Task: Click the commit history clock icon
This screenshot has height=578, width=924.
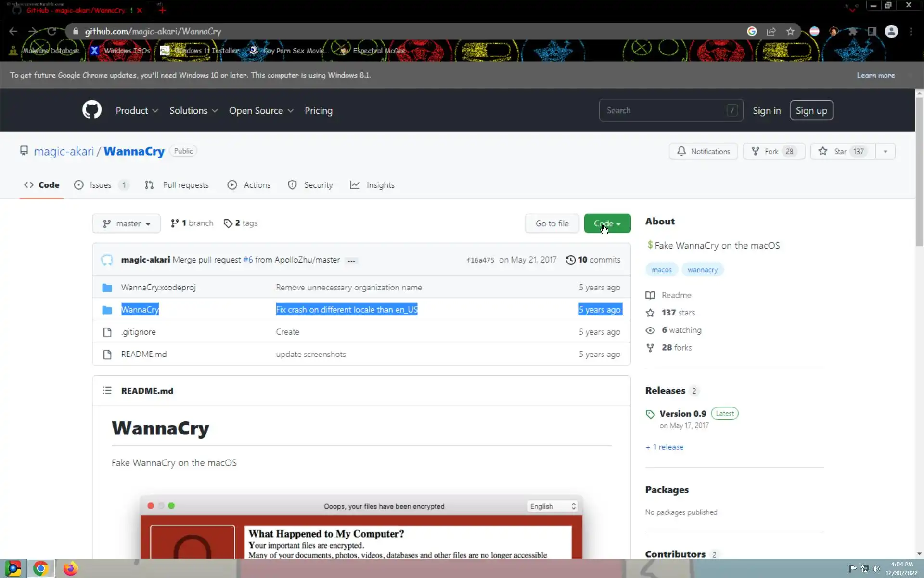Action: (x=570, y=260)
